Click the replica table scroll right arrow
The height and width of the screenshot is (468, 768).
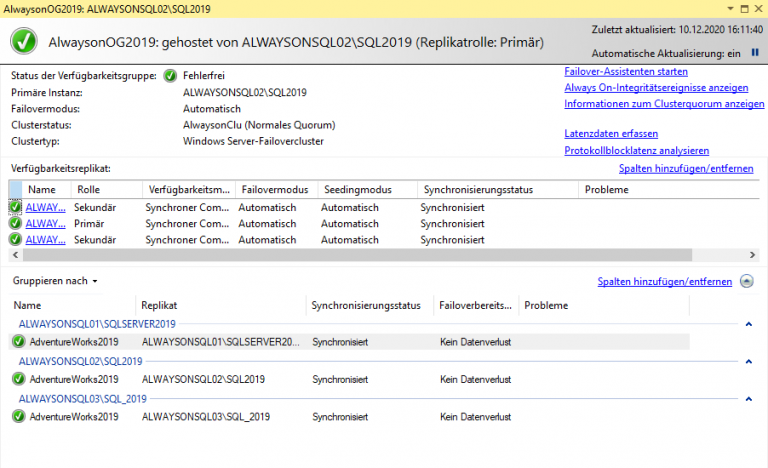[752, 255]
